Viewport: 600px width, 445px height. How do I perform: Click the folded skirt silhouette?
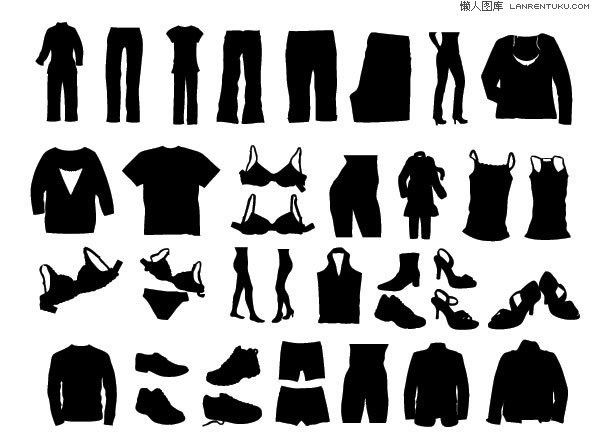coord(381,78)
